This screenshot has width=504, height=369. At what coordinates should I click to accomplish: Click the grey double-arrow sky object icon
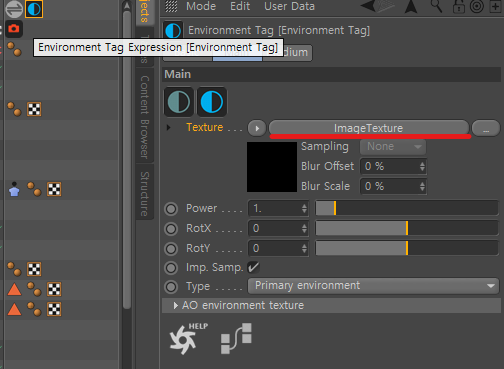(x=14, y=9)
